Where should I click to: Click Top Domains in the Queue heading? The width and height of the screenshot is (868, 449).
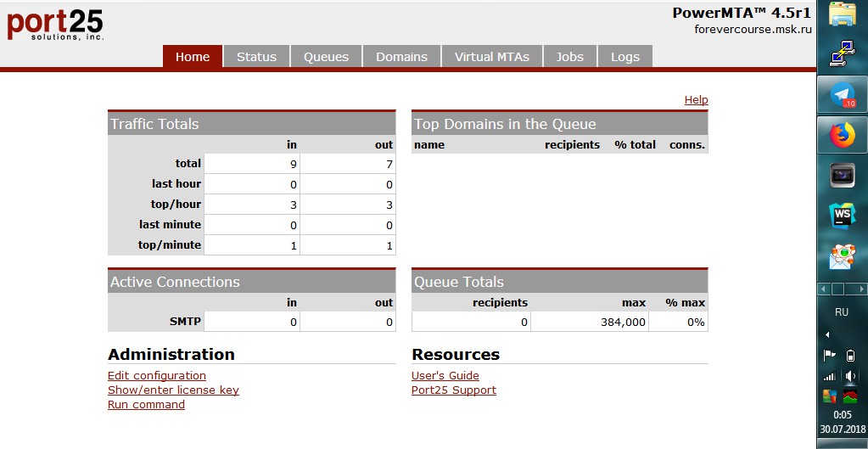505,124
